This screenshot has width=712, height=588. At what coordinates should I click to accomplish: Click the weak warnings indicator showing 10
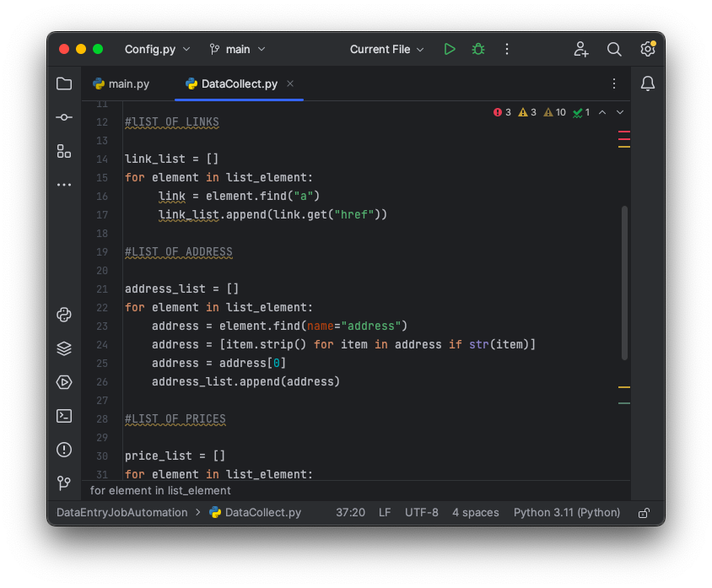(x=555, y=112)
